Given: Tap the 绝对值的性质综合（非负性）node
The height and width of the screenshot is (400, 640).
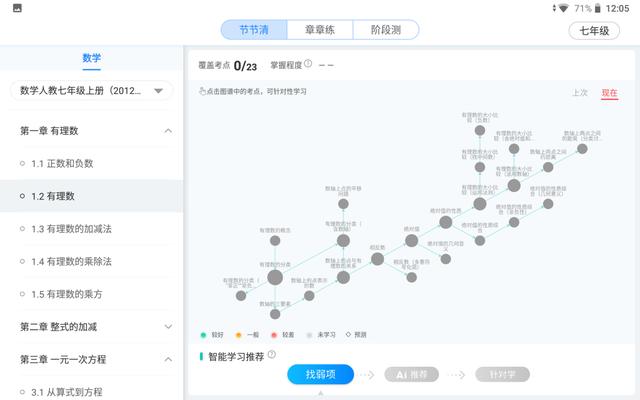Looking at the screenshot, I should (x=514, y=222).
